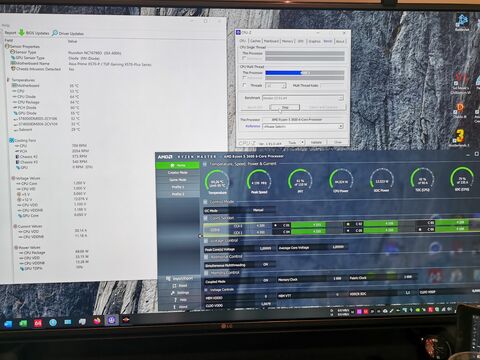Viewport: 480px width, 360px height.
Task: Click the Stop button in CPU-Z bench
Action: (285, 107)
